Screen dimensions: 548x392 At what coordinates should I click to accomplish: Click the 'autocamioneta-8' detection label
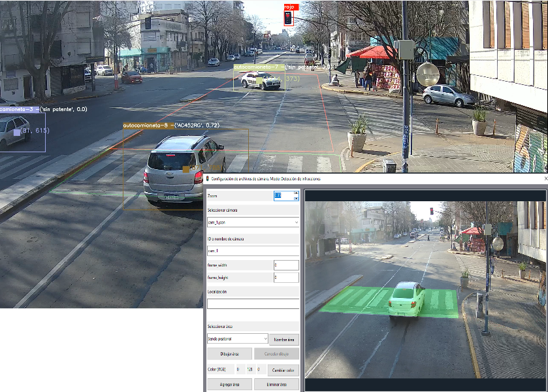pyautogui.click(x=172, y=125)
